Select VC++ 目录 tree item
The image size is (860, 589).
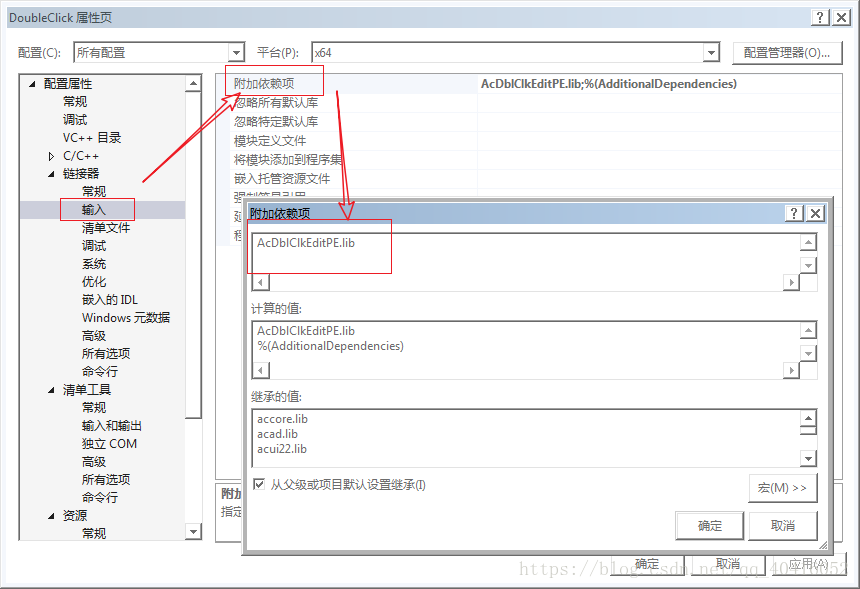92,138
